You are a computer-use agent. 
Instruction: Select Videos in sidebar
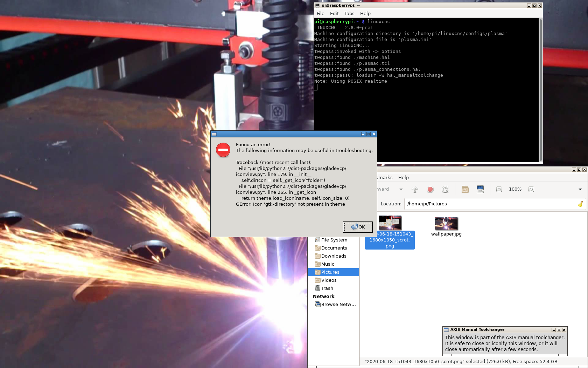pyautogui.click(x=334, y=280)
